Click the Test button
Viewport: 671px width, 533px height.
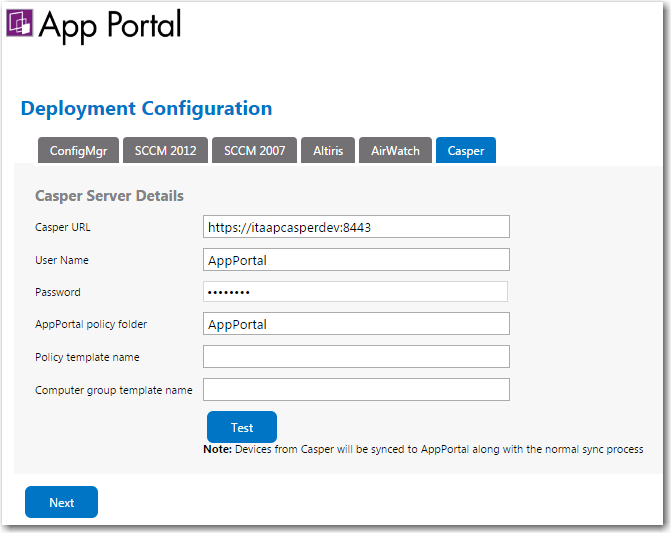tap(242, 427)
